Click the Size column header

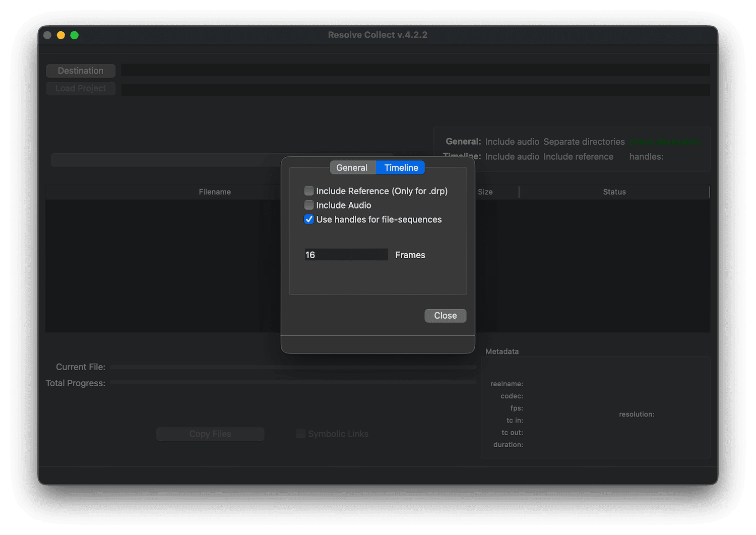tap(485, 192)
